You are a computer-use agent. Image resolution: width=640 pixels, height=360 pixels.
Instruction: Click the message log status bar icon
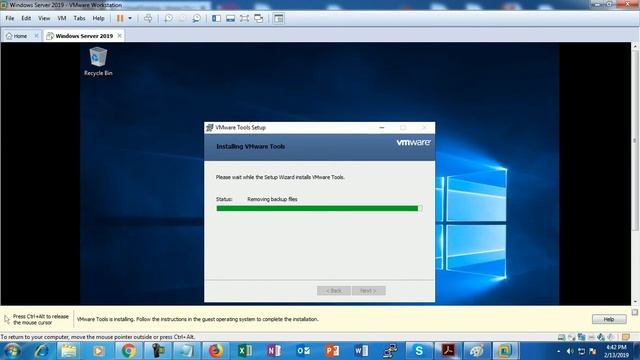coord(626,337)
